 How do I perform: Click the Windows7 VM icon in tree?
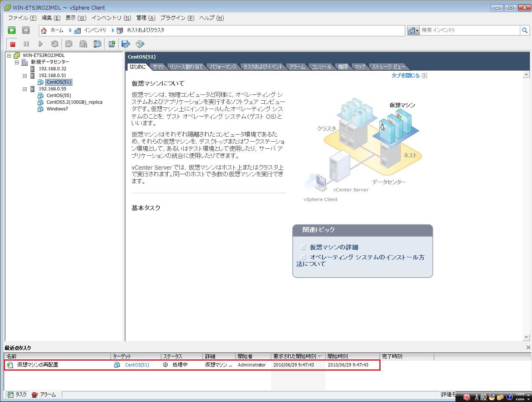point(41,109)
